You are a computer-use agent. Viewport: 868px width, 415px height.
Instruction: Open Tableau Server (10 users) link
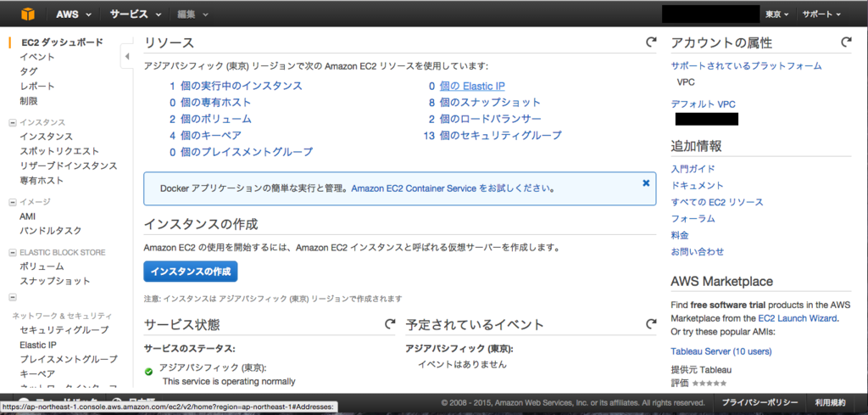[721, 351]
